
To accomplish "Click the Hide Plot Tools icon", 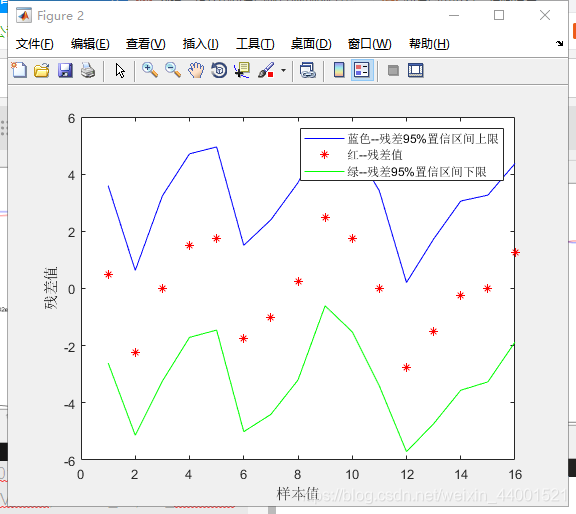I will click(x=393, y=70).
